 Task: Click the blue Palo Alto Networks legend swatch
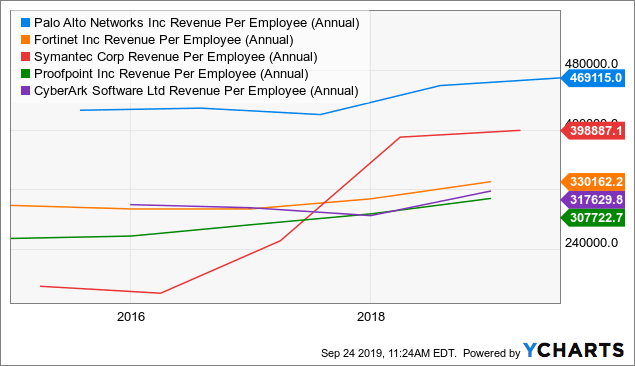coord(26,23)
